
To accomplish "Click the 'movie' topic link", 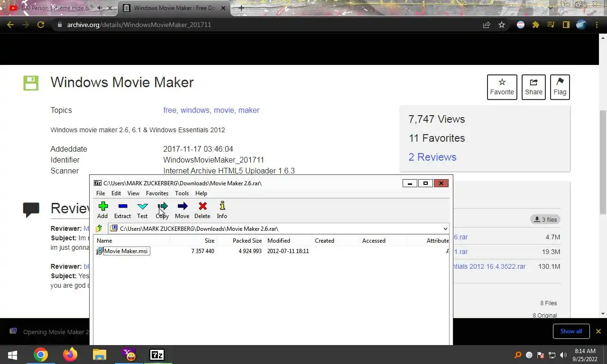I will click(x=224, y=110).
